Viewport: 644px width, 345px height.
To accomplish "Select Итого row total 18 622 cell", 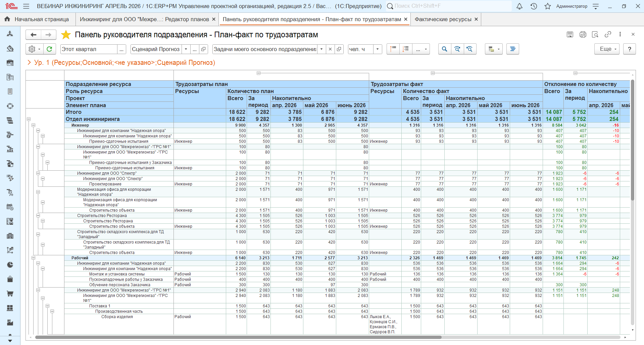I will pyautogui.click(x=237, y=112).
